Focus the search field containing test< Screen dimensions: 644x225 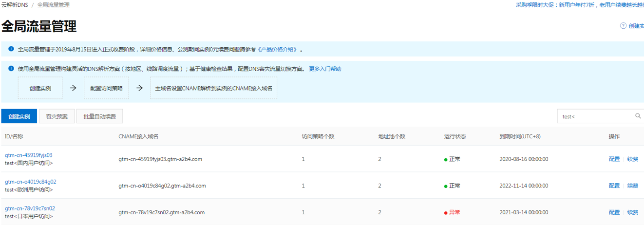pos(600,116)
